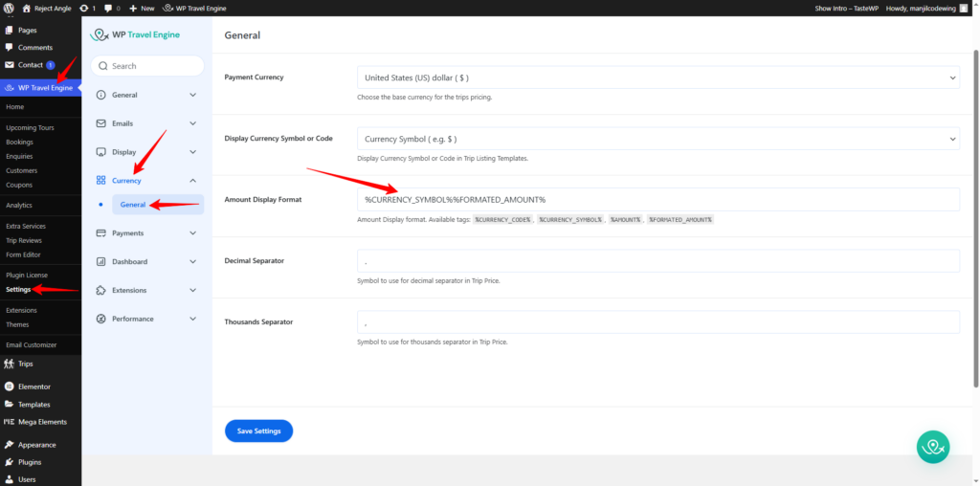Click the Amount Display Format input field
The height and width of the screenshot is (486, 980).
[657, 199]
